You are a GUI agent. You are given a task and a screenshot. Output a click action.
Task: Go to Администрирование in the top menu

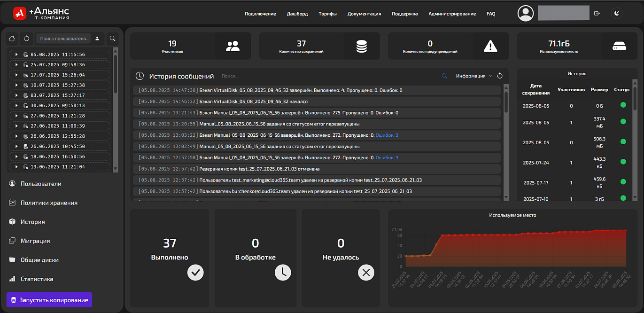coord(452,14)
